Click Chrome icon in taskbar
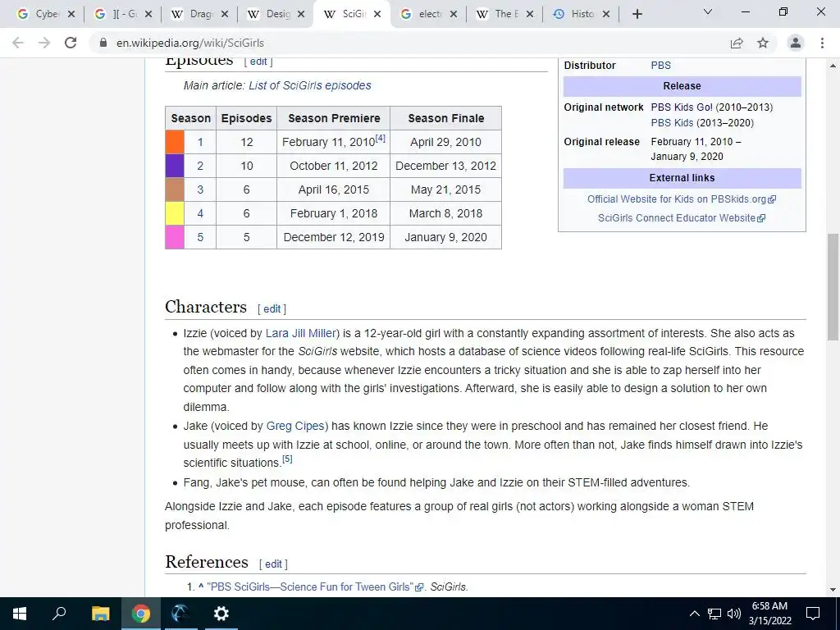The image size is (840, 630). (x=140, y=614)
